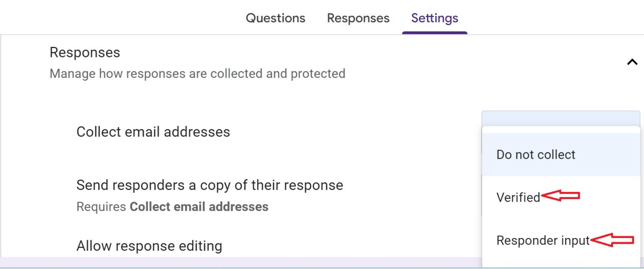
Task: Choose the "Do not collect" option
Action: click(x=536, y=155)
